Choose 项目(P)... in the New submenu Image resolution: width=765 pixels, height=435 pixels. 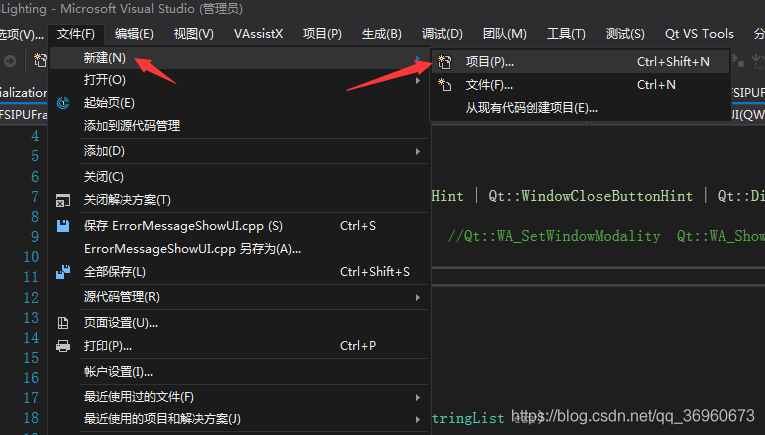pos(580,62)
